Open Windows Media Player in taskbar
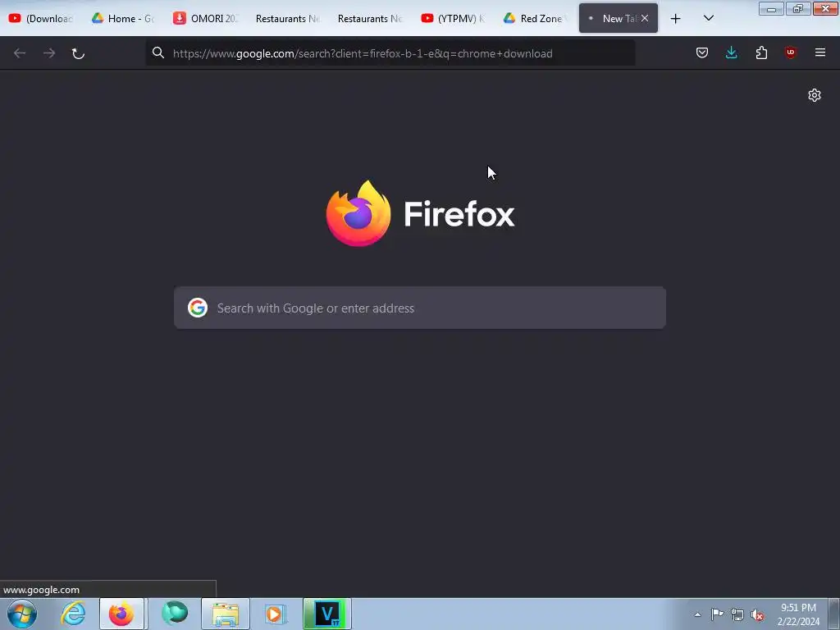Viewport: 840px width, 630px height. pyautogui.click(x=276, y=614)
